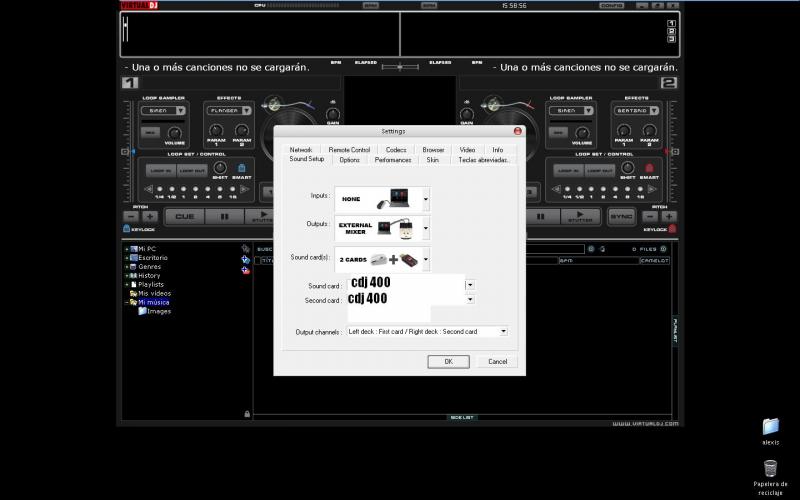Click the left deck CUE button
Viewport: 800px width, 500px height.
coord(184,216)
